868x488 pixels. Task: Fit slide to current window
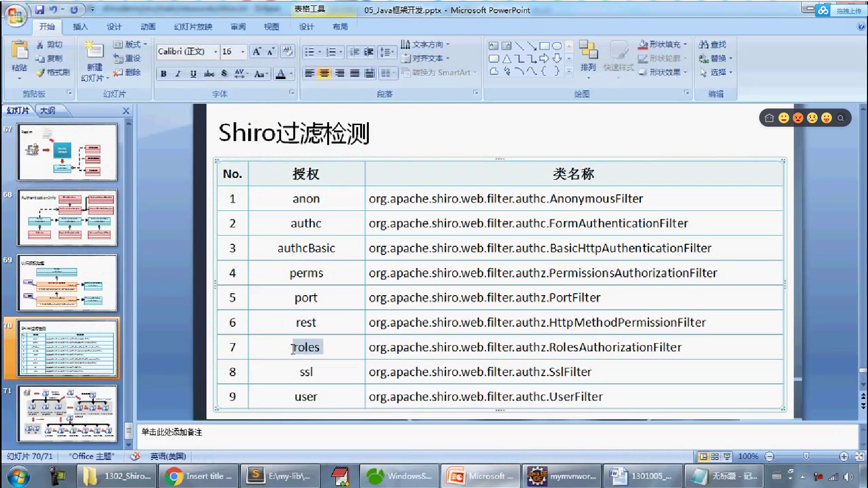point(860,456)
